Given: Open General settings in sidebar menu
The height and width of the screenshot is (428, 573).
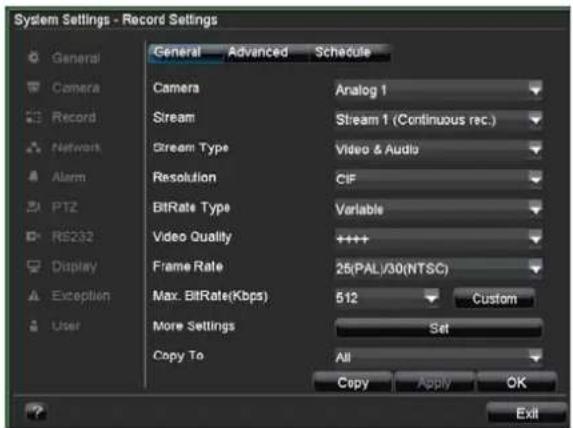Looking at the screenshot, I should [x=76, y=58].
